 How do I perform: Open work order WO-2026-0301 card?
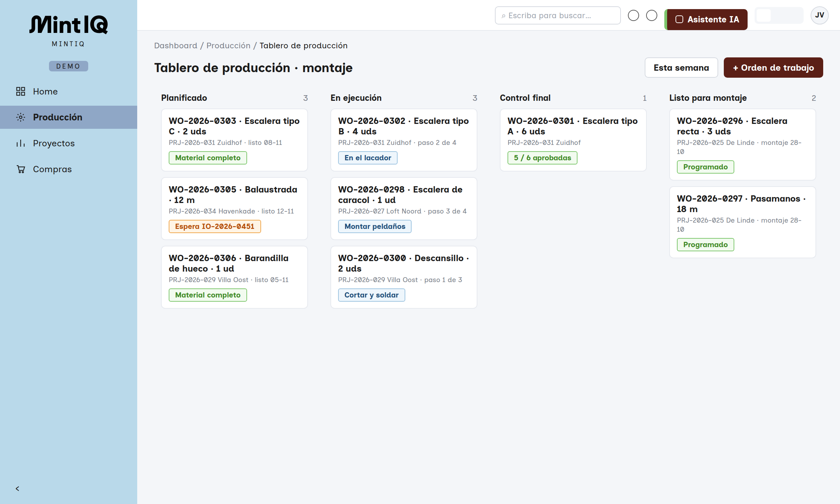pyautogui.click(x=573, y=140)
